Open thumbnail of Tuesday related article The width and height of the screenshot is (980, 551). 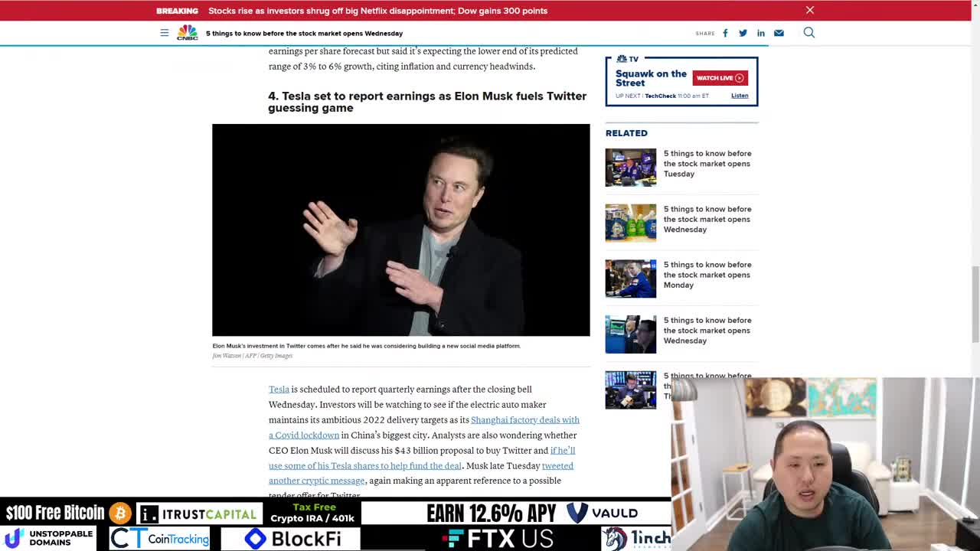pos(631,167)
